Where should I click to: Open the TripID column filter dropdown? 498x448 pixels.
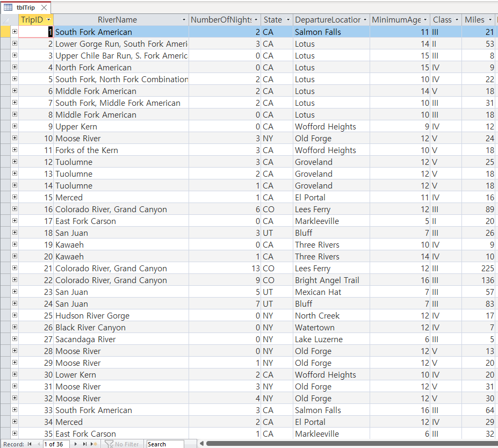tap(48, 20)
